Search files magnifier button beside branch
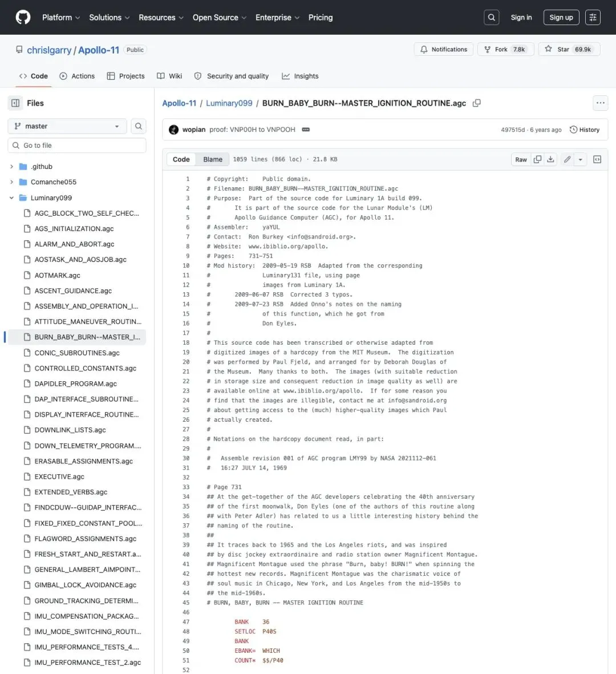Viewport: 616px width, 674px height. [x=139, y=126]
